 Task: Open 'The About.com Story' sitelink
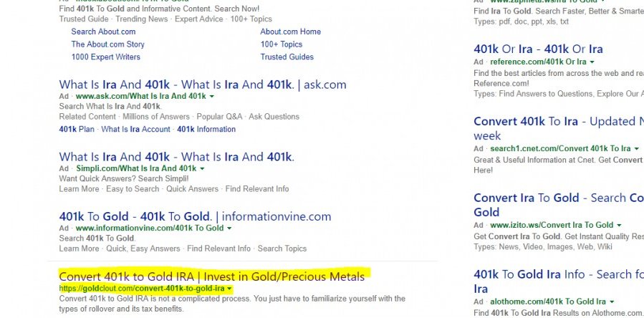click(107, 44)
